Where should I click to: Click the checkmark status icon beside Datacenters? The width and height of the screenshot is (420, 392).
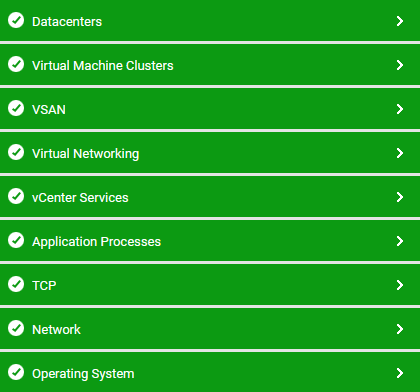point(16,20)
